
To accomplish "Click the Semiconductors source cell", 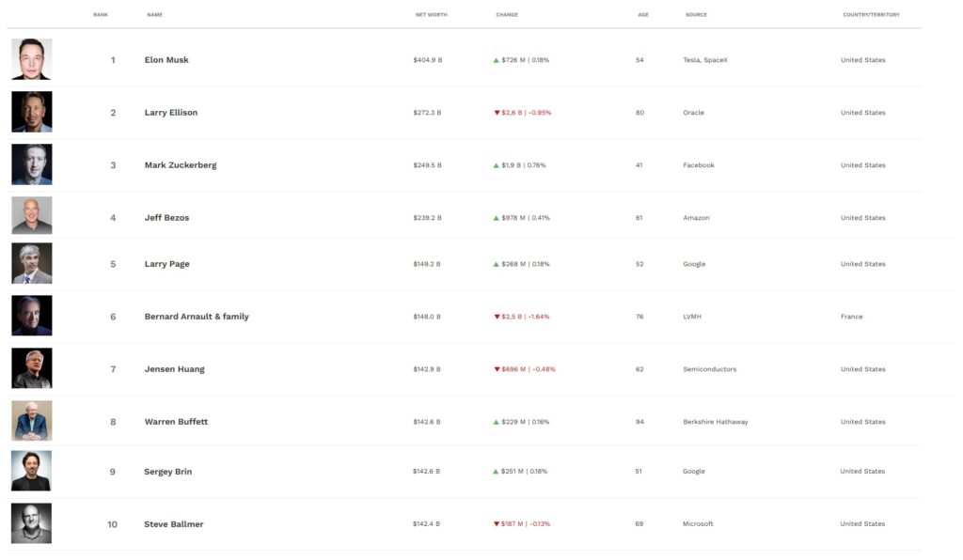I will pos(709,369).
